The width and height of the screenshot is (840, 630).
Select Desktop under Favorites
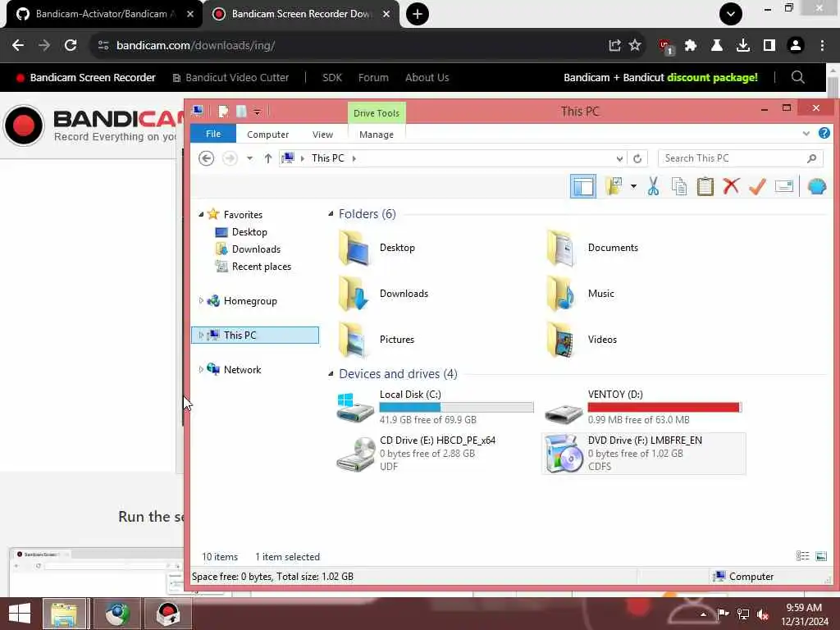point(249,232)
